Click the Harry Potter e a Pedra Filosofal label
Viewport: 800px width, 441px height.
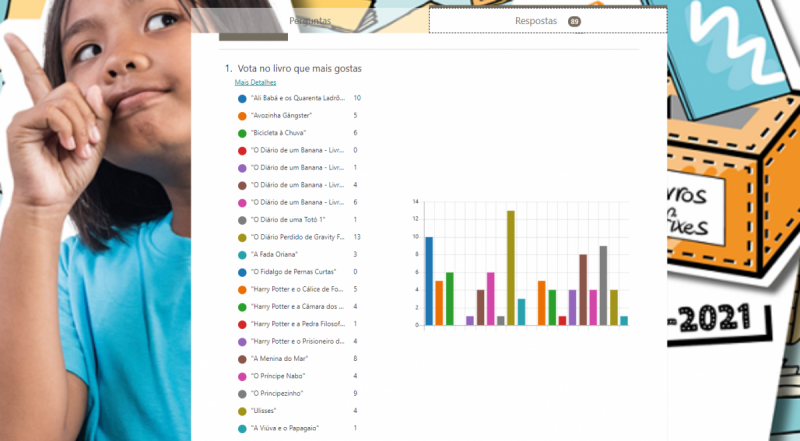click(x=298, y=324)
